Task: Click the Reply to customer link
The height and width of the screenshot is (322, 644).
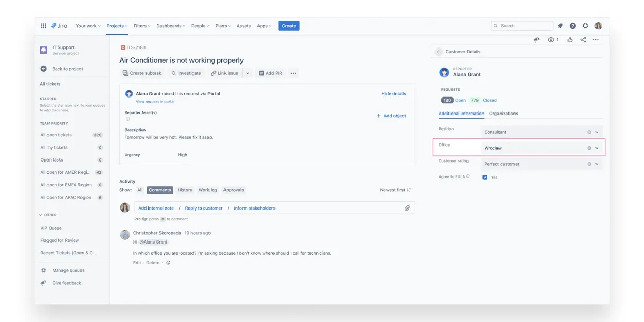Action: (x=204, y=208)
